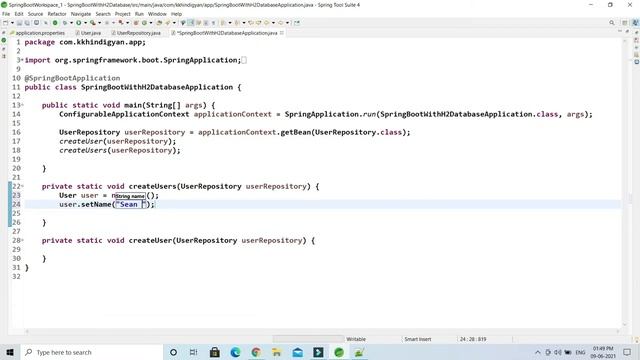Click the createUser(userRepository) call on line 17
This screenshot has height=360, width=640.
(x=118, y=141)
